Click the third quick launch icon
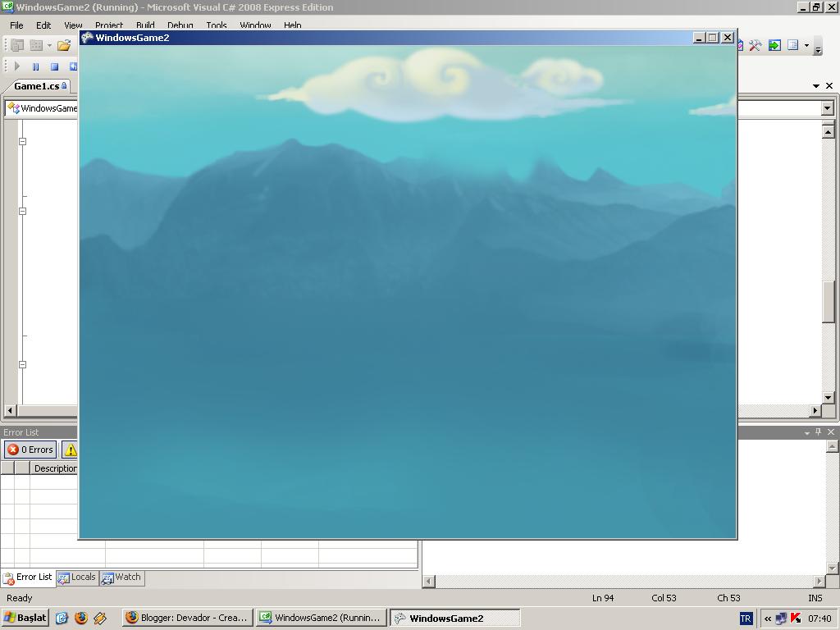Image resolution: width=840 pixels, height=630 pixels. pos(99,619)
